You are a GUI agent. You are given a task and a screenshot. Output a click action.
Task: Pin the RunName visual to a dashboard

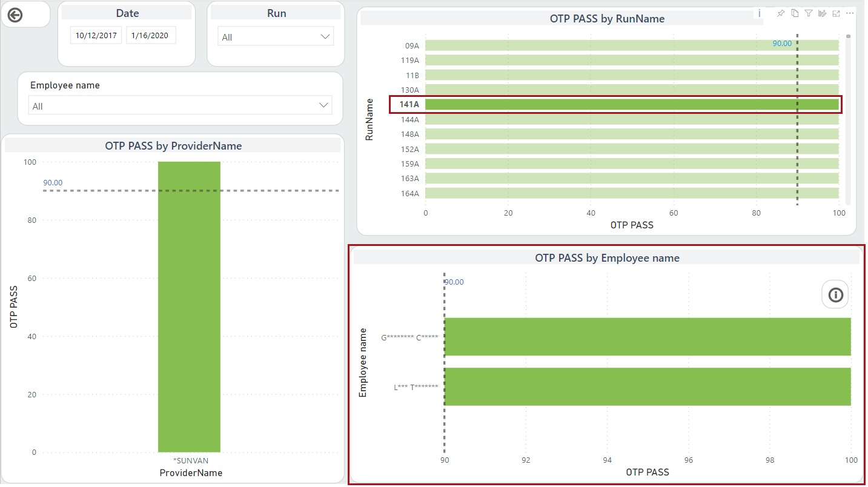click(781, 13)
